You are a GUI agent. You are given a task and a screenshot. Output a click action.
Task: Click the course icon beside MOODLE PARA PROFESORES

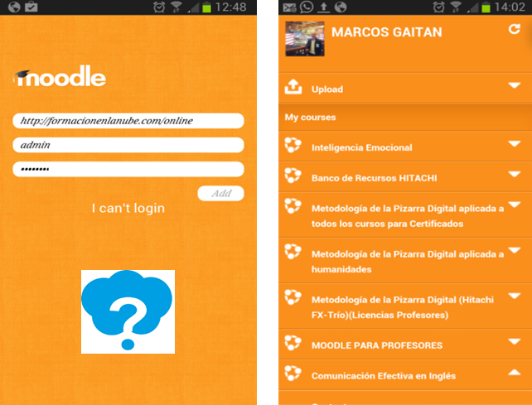(292, 344)
